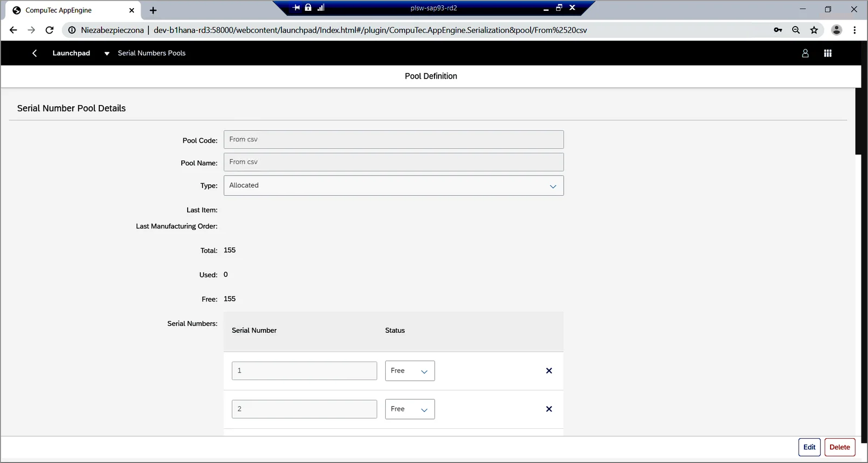This screenshot has width=868, height=463.
Task: Click the Pool Name field
Action: pyautogui.click(x=394, y=162)
